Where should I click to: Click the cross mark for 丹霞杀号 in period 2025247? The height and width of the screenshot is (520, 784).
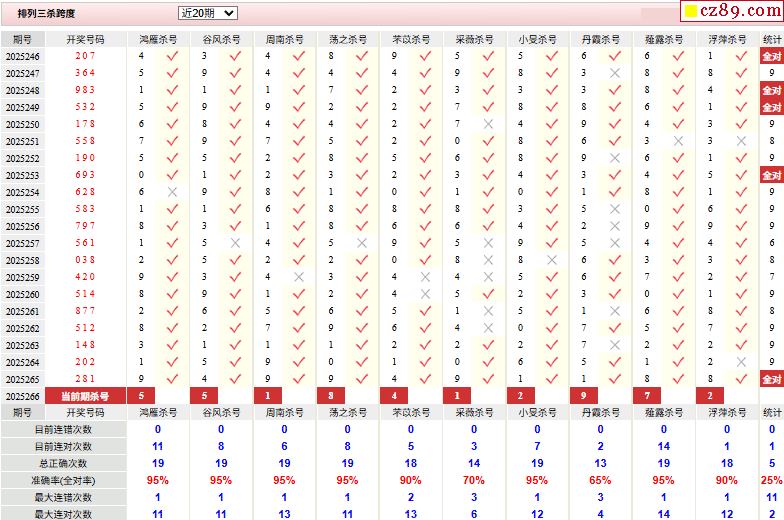pos(614,73)
